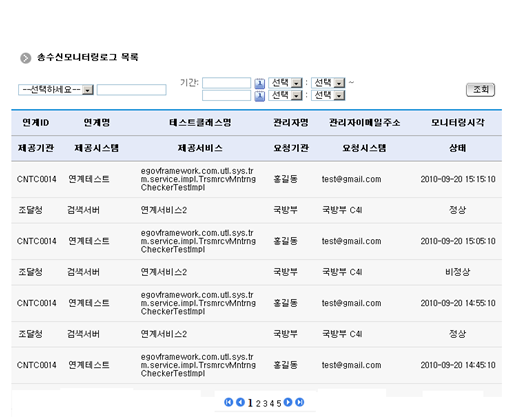Click the 관리자이메일주소 column header
The width and height of the screenshot is (519, 420).
365,123
